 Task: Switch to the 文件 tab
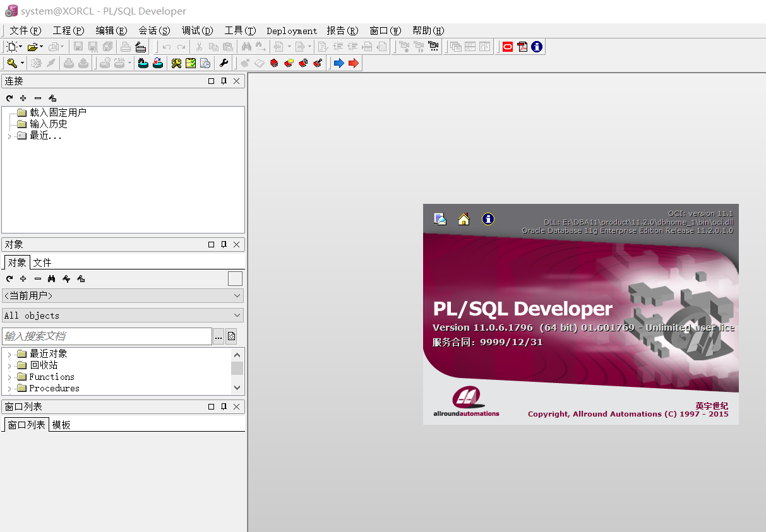tap(42, 263)
